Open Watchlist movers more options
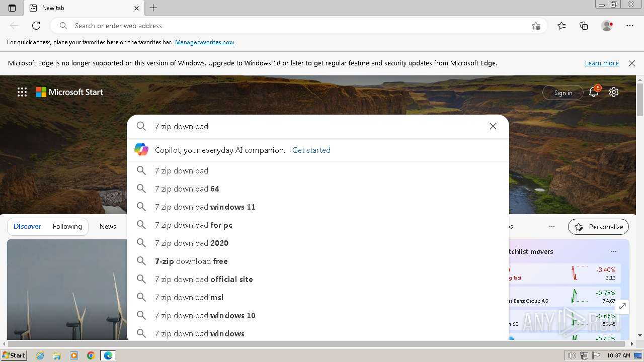Viewport: 644px width, 362px height. pos(613,251)
